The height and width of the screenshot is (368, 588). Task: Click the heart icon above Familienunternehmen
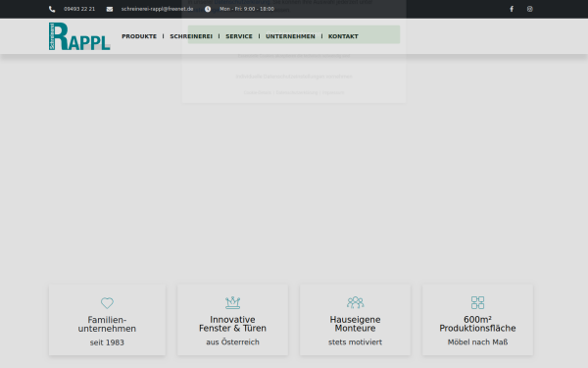tap(107, 303)
